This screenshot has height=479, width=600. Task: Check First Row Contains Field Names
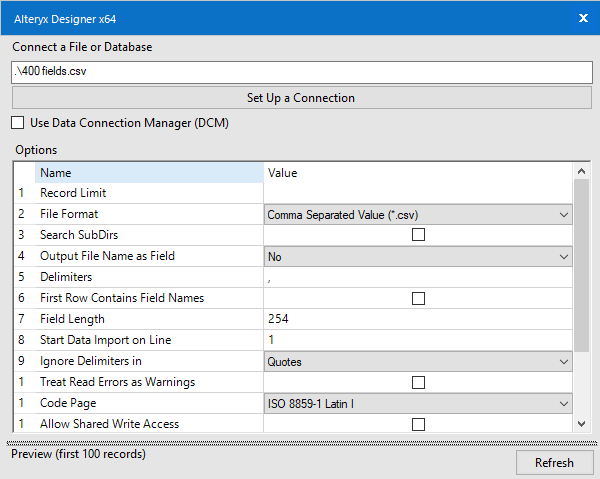point(418,298)
